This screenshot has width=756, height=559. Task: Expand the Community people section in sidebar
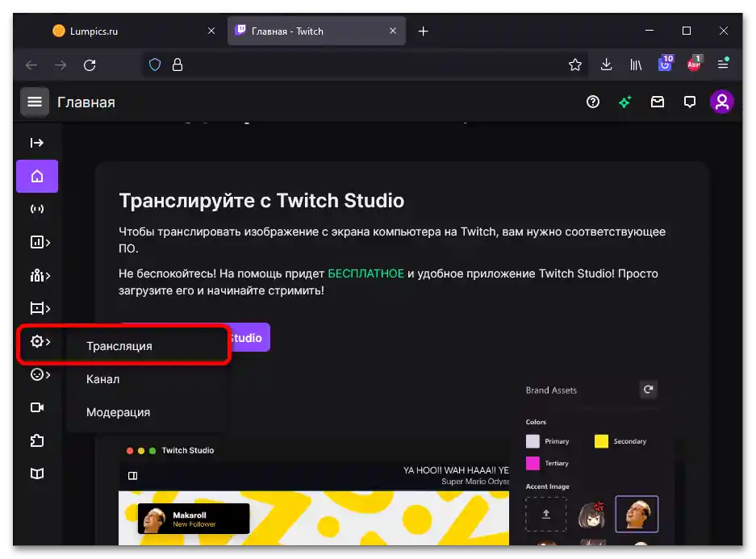point(40,276)
